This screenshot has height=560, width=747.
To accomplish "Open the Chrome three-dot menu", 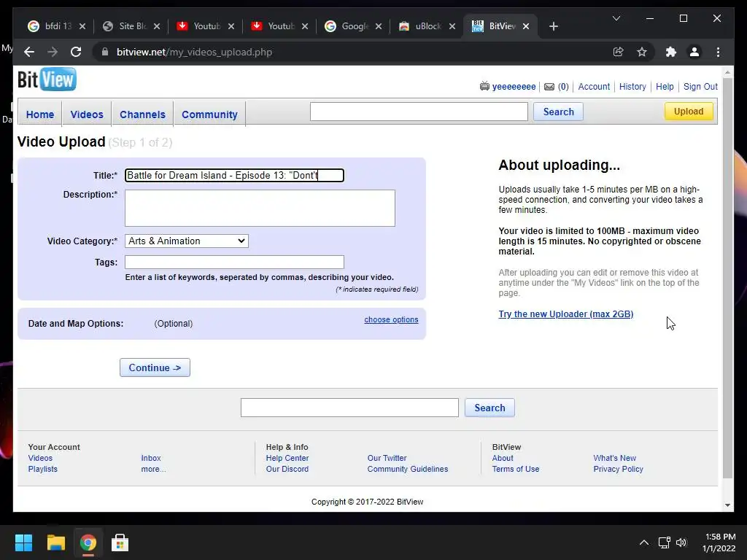I will point(718,52).
